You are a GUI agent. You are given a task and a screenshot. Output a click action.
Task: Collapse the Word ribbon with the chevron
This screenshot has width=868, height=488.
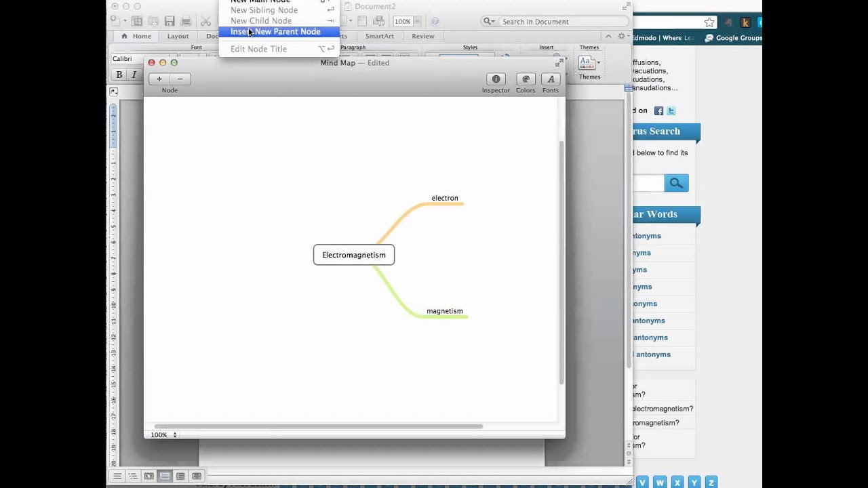608,36
